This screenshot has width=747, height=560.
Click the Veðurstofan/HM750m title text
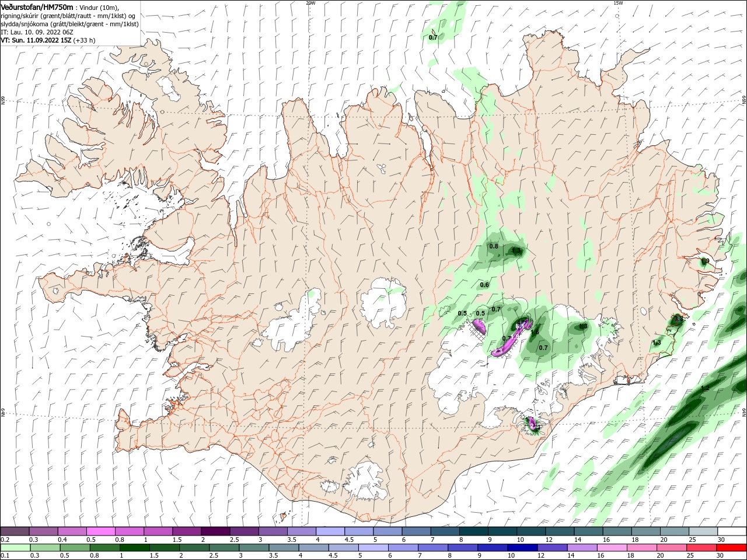pos(37,6)
